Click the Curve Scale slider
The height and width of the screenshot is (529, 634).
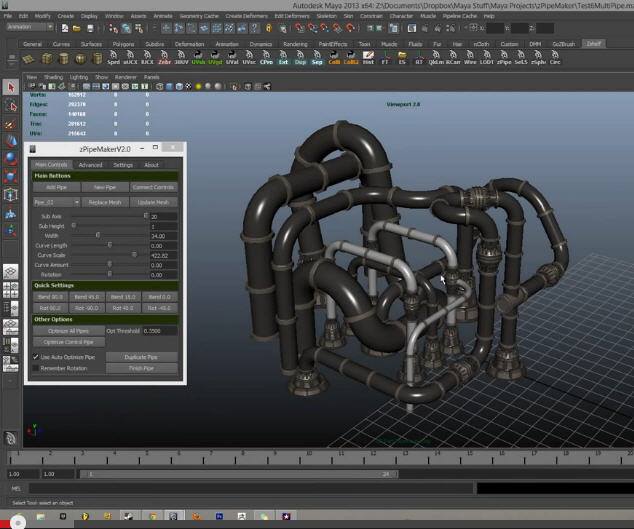(x=134, y=255)
